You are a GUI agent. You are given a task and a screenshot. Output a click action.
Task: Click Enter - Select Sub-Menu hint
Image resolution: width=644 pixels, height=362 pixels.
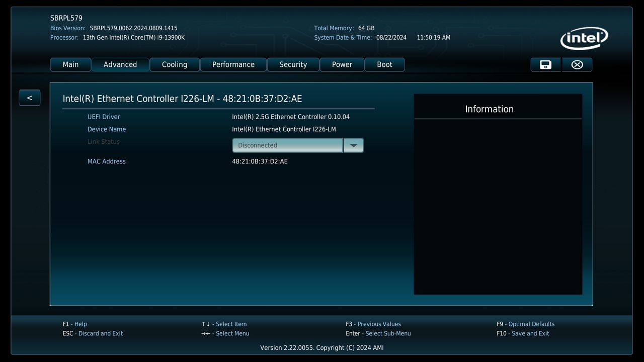click(x=378, y=333)
